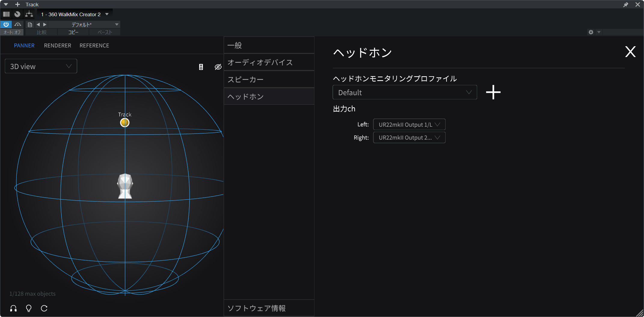The image size is (644, 317).
Task: Open the Left output channel dropdown
Action: click(409, 125)
